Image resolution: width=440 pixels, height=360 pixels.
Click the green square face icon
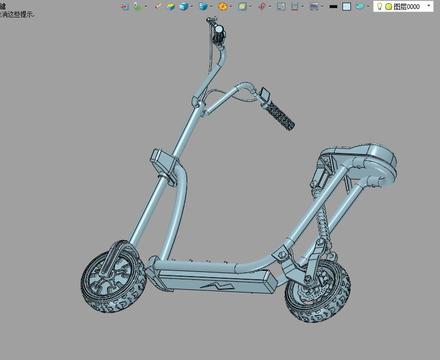[242, 6]
